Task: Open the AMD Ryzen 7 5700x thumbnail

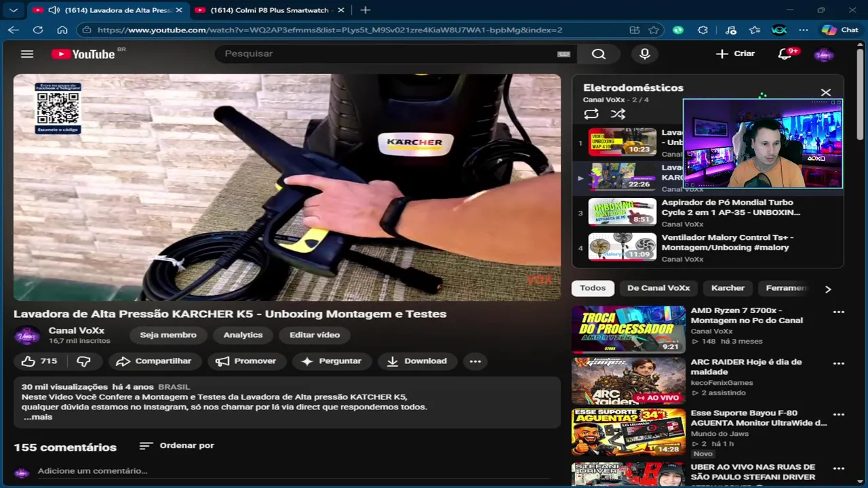Action: [628, 329]
